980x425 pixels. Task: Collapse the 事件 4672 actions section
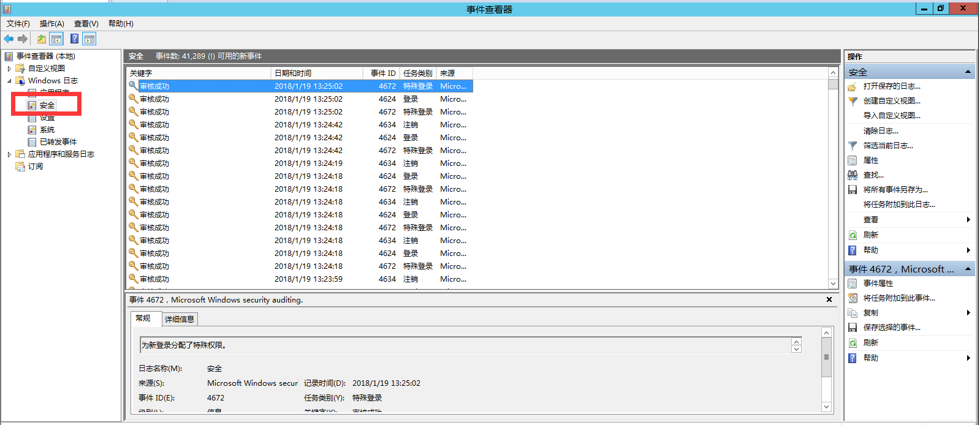point(968,269)
